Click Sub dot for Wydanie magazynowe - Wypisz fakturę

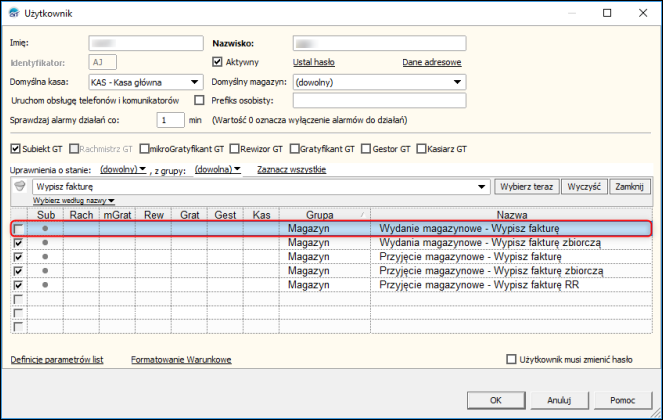45,229
